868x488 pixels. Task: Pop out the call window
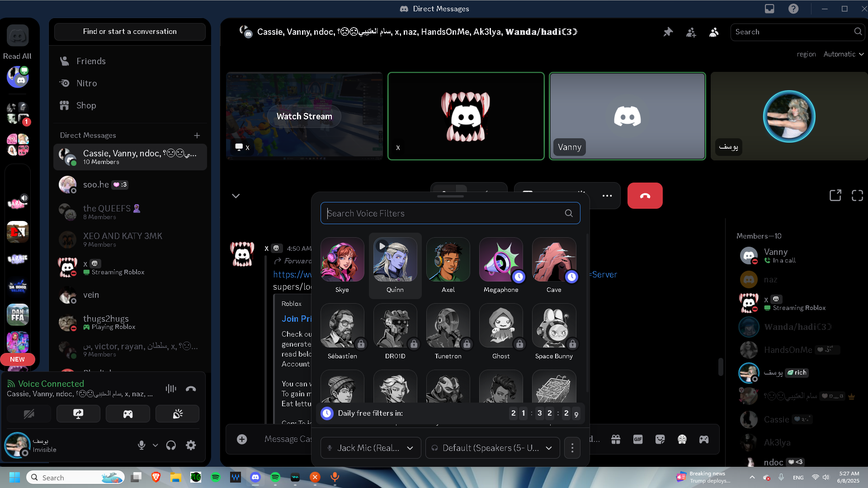pos(835,195)
